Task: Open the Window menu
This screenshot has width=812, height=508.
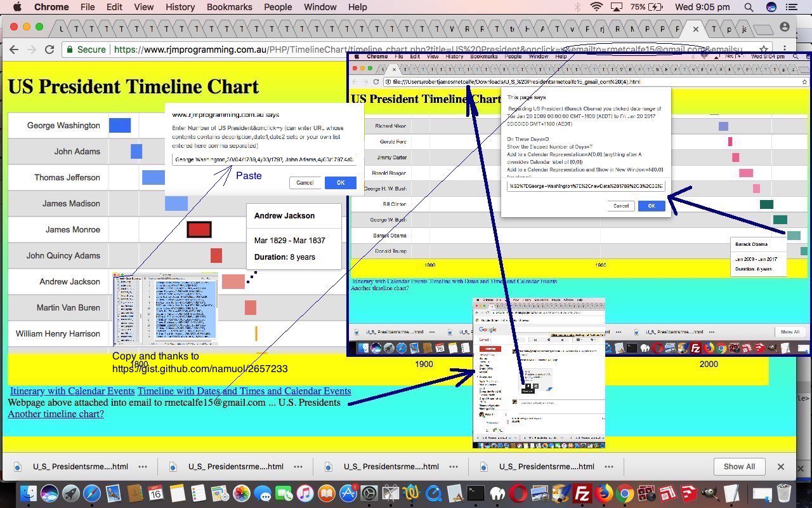Action: click(x=320, y=7)
